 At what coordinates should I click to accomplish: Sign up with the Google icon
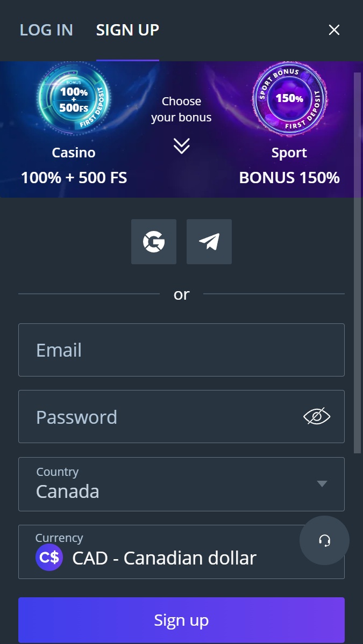154,242
